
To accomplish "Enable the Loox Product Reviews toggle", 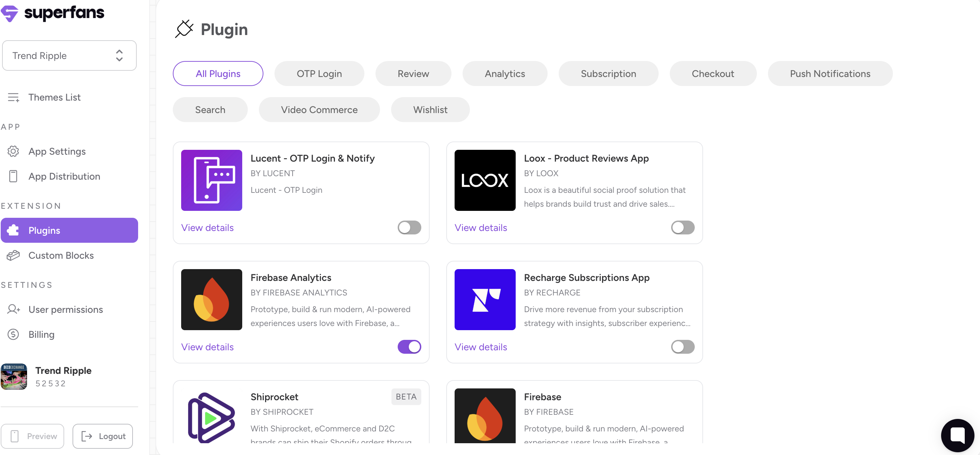I will pyautogui.click(x=683, y=228).
